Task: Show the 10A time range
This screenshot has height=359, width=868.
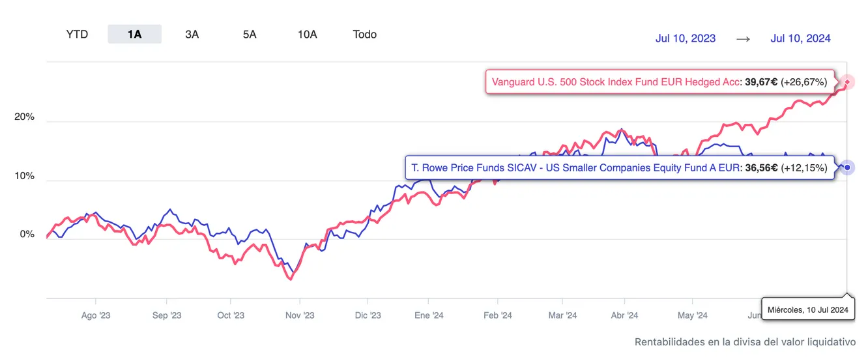Action: coord(307,35)
